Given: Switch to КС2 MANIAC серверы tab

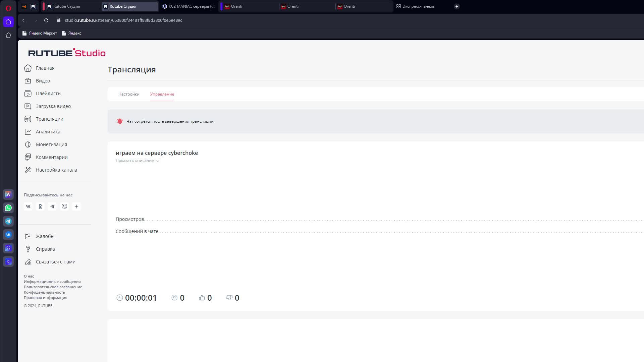Looking at the screenshot, I should click(x=188, y=6).
